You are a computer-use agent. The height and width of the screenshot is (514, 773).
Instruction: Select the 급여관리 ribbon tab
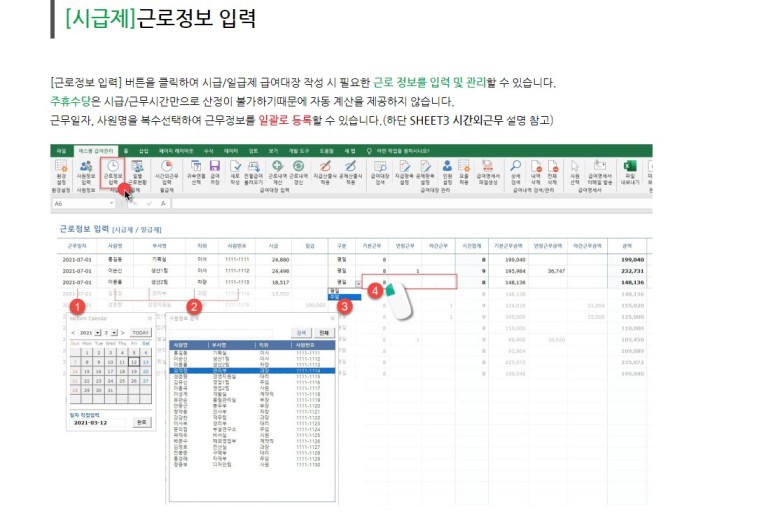tap(96, 151)
